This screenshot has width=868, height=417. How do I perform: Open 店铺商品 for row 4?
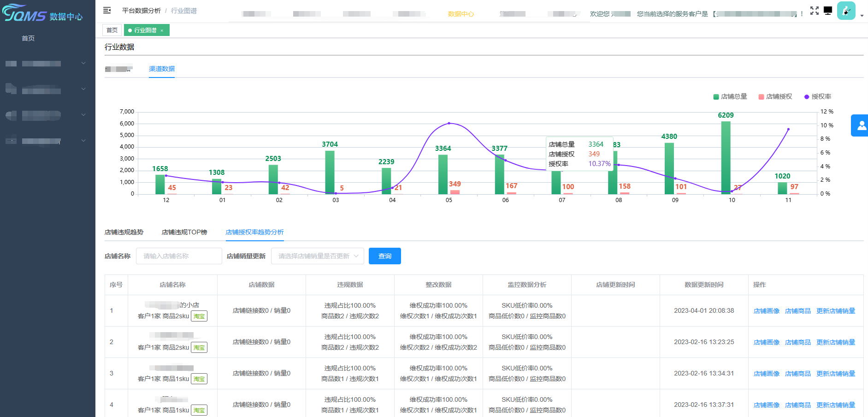(798, 405)
